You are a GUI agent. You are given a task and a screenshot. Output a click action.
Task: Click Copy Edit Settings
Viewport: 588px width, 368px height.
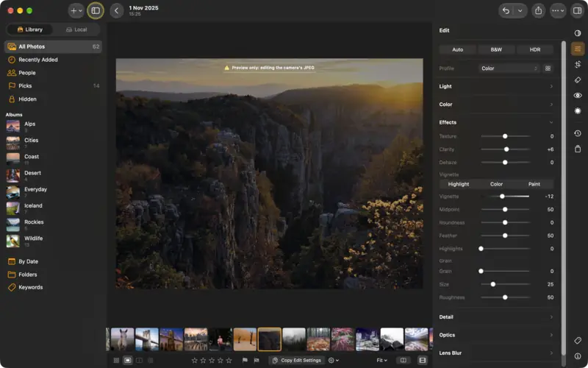pos(296,361)
